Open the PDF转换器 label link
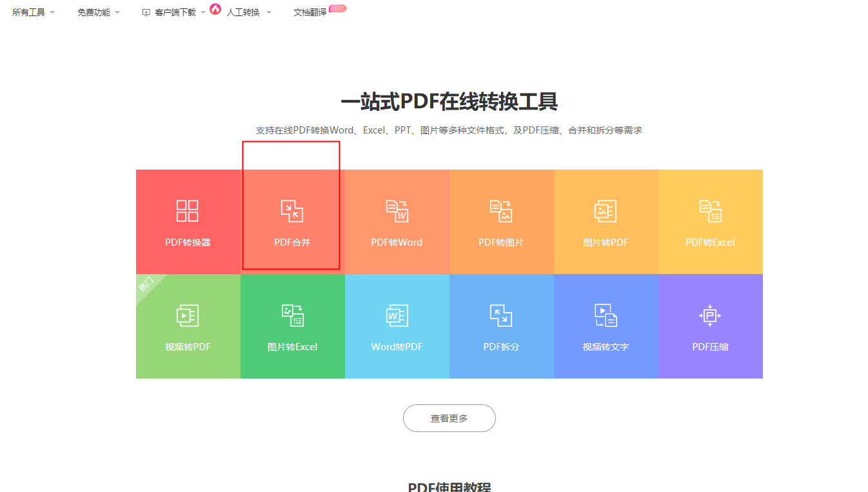This screenshot has width=868, height=492. tap(188, 242)
